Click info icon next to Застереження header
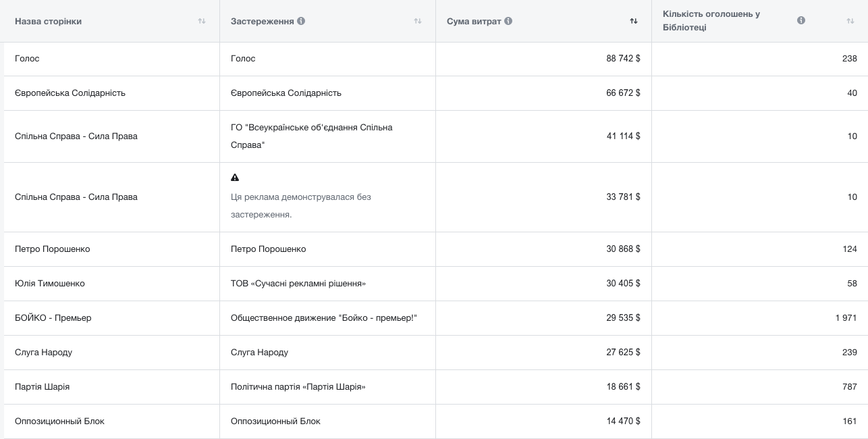Viewport: 868px width, 439px height. click(301, 21)
